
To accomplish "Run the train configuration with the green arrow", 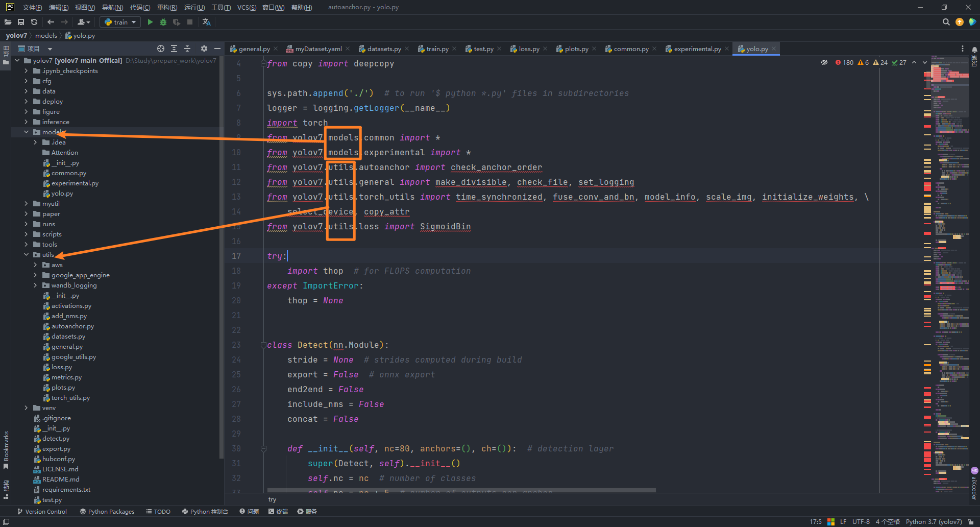I will 150,22.
